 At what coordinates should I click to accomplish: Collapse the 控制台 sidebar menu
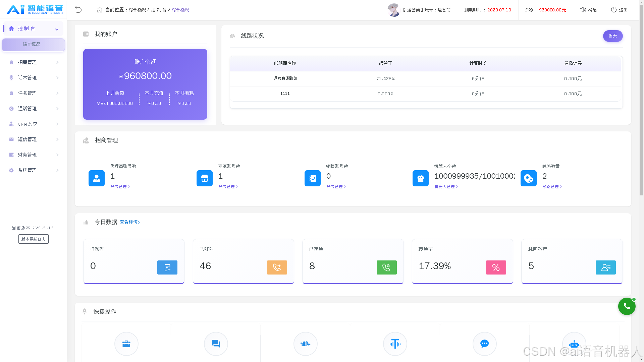33,28
